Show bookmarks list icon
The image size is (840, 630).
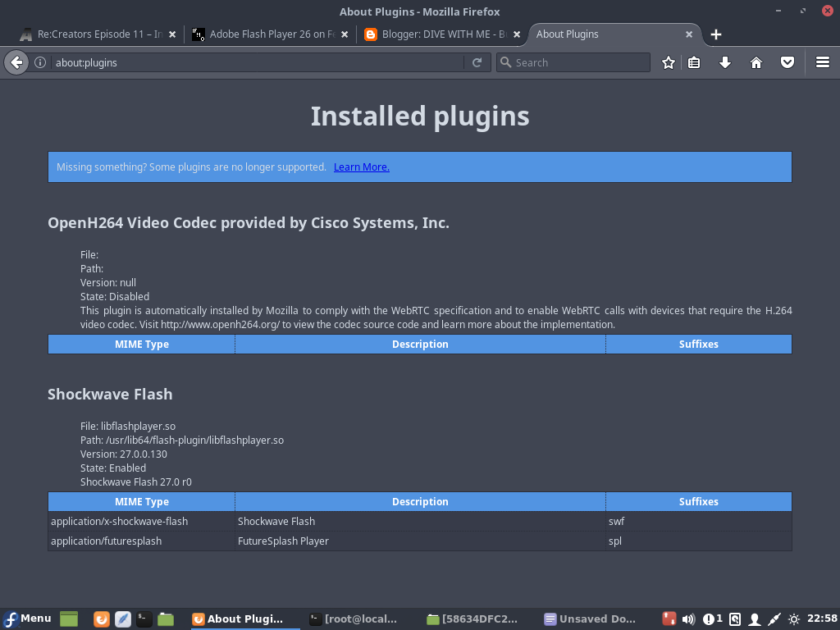694,62
